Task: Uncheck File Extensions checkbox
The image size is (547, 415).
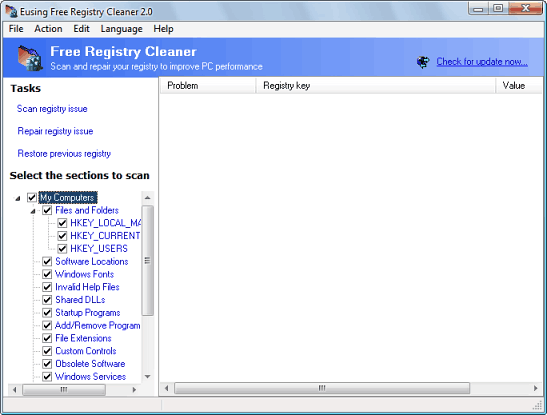Action: 47,338
